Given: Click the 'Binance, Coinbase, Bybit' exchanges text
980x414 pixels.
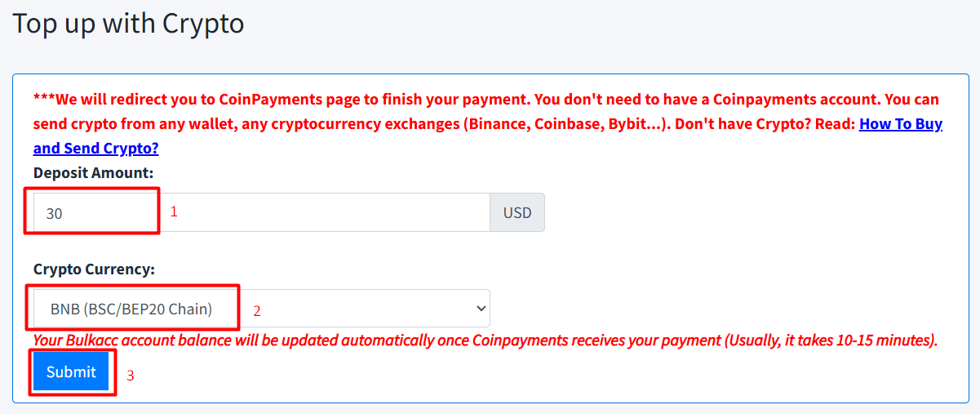Looking at the screenshot, I should [x=555, y=124].
